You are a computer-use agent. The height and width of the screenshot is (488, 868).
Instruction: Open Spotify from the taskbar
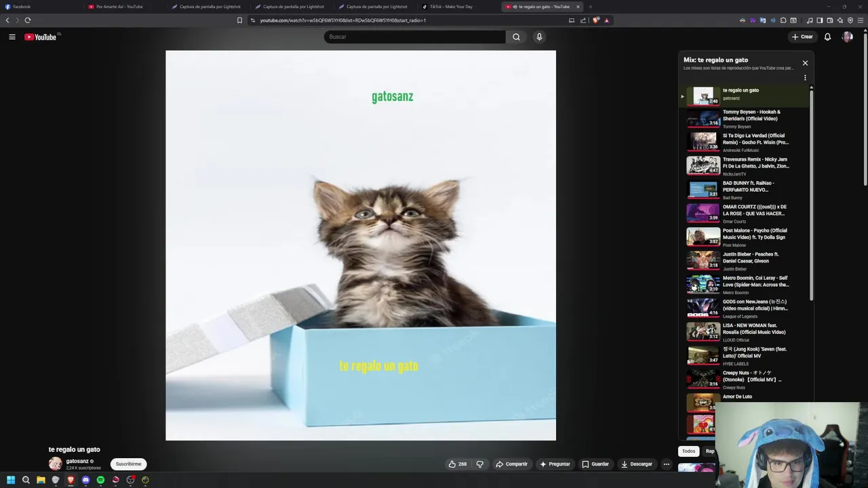100,480
